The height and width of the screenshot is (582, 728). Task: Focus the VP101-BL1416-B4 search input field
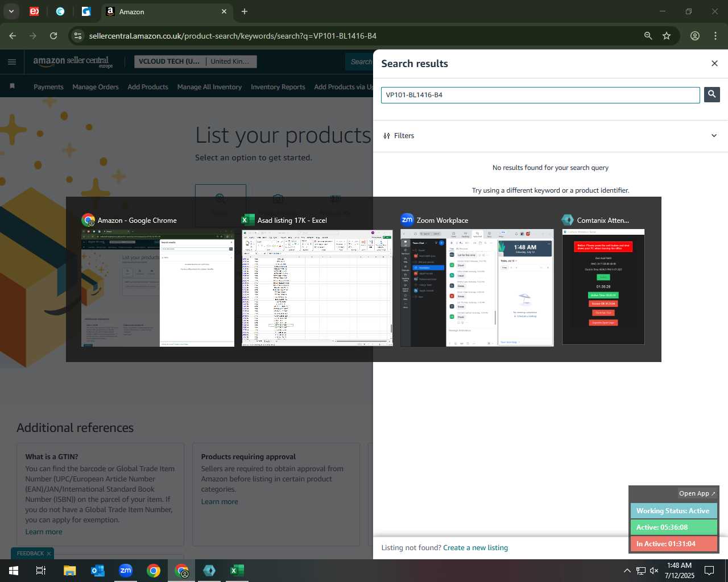(540, 95)
